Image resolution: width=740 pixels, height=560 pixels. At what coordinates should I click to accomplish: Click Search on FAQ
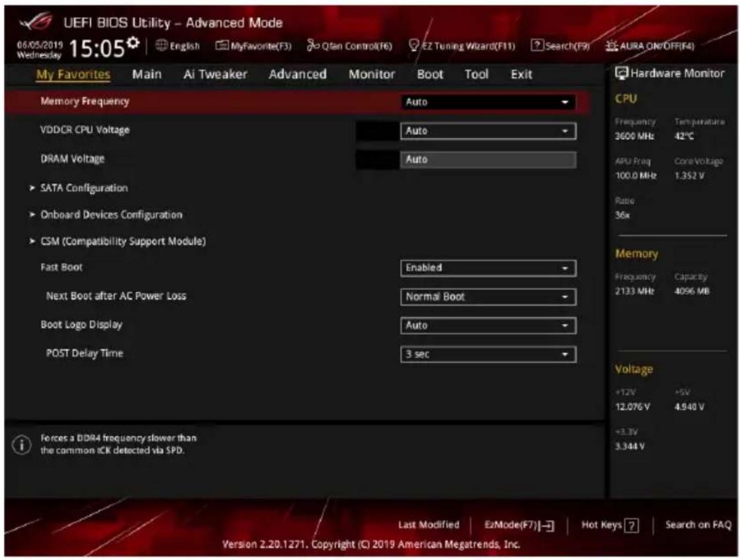pyautogui.click(x=698, y=524)
